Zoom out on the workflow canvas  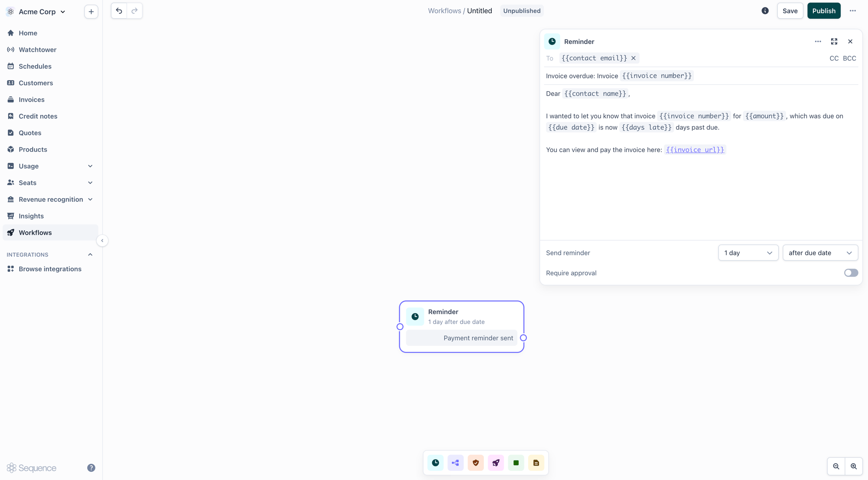[x=836, y=467]
